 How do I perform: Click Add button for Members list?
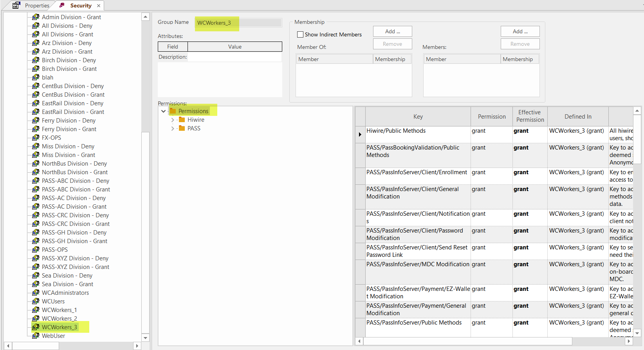pos(520,31)
